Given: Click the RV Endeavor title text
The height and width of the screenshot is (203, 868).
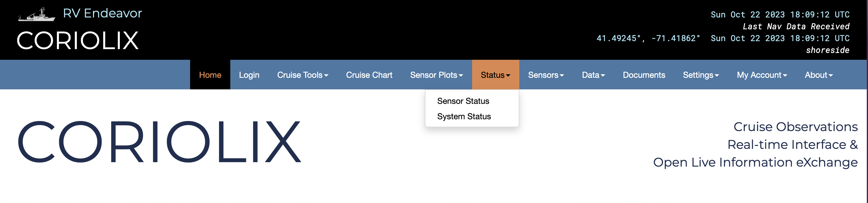Looking at the screenshot, I should coord(102,13).
